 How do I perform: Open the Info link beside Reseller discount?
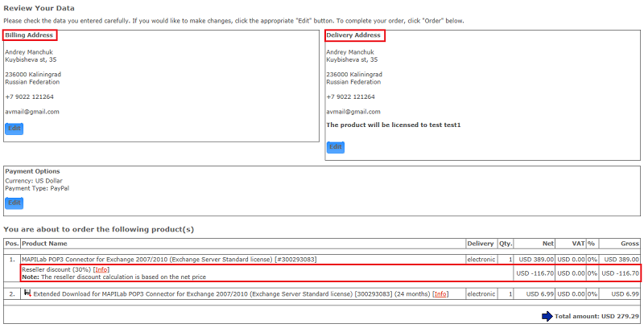click(101, 269)
